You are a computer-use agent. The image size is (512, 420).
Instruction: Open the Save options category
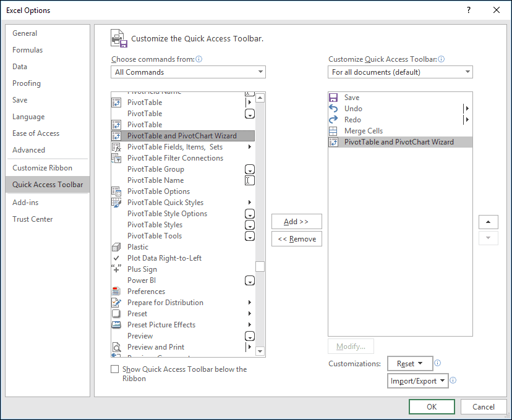coord(48,100)
